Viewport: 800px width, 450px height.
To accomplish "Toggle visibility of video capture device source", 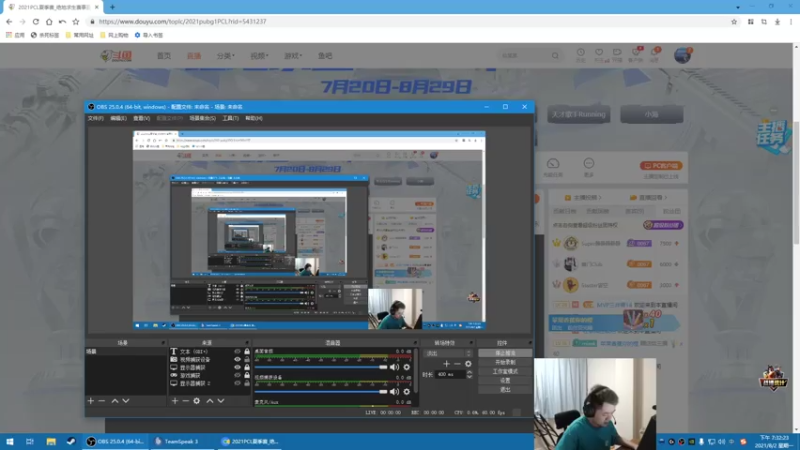I will [x=237, y=359].
